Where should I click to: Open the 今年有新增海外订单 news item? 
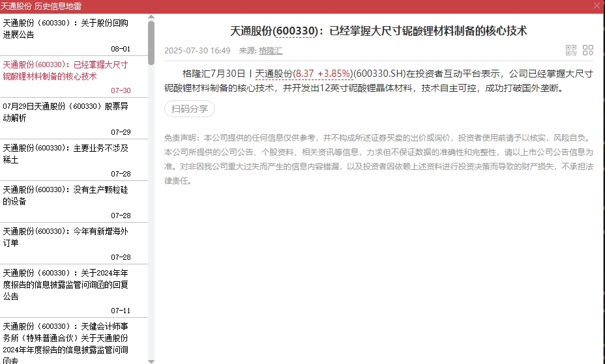click(74, 243)
